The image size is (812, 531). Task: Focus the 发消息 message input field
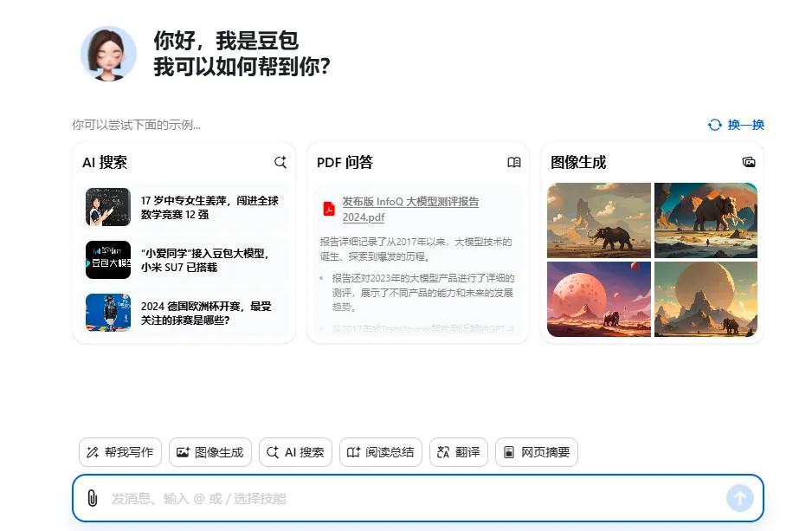point(418,498)
